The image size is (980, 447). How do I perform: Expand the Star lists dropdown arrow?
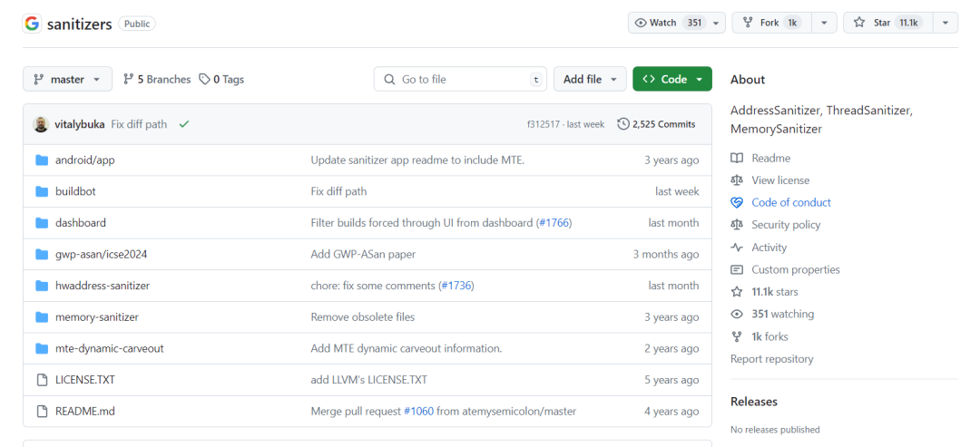pos(946,23)
